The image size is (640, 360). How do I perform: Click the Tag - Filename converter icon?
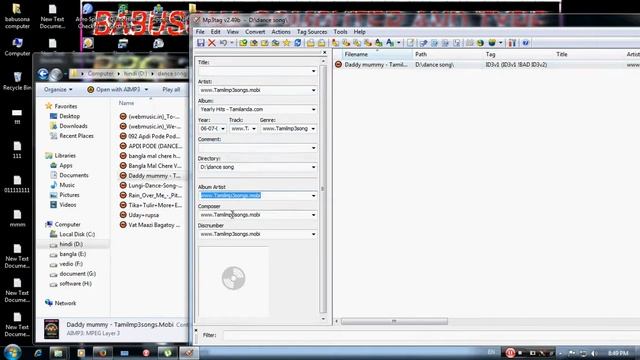coord(335,43)
